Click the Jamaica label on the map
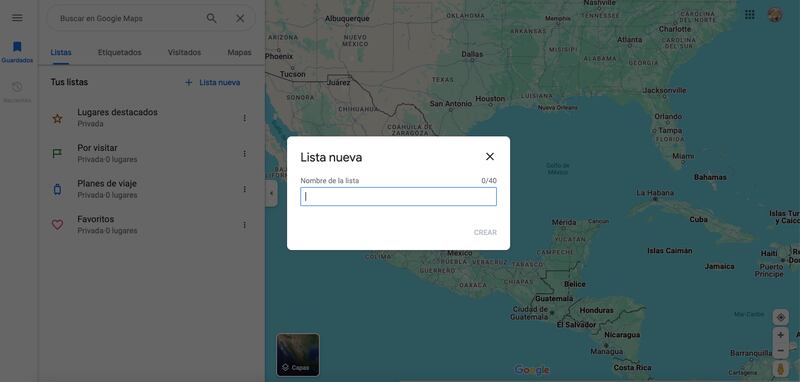Image resolution: width=800 pixels, height=382 pixels. [719, 266]
